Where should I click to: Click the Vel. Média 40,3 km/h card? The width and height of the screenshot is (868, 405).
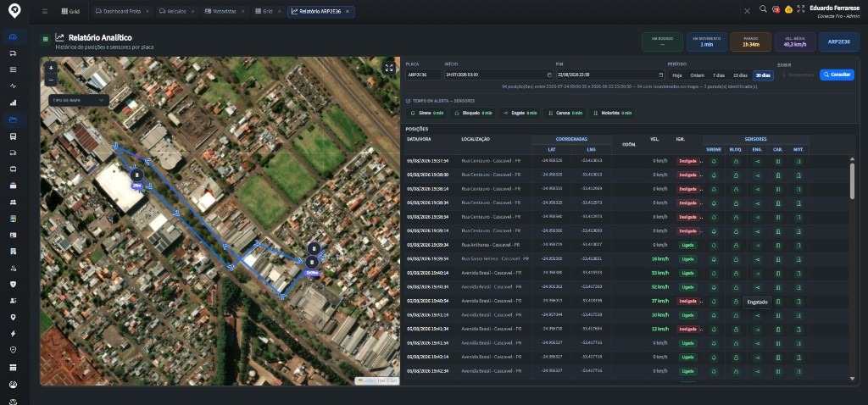click(795, 42)
